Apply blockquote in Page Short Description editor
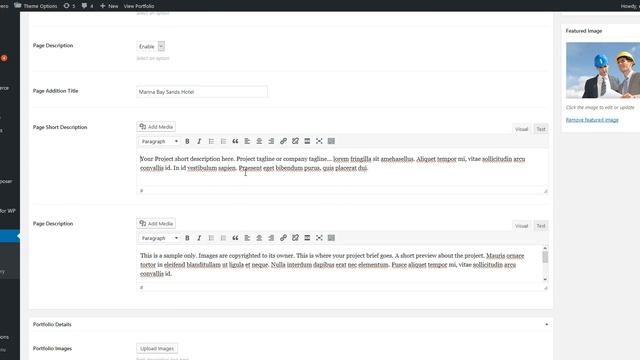Viewport: 640px width, 360px height. 235,141
